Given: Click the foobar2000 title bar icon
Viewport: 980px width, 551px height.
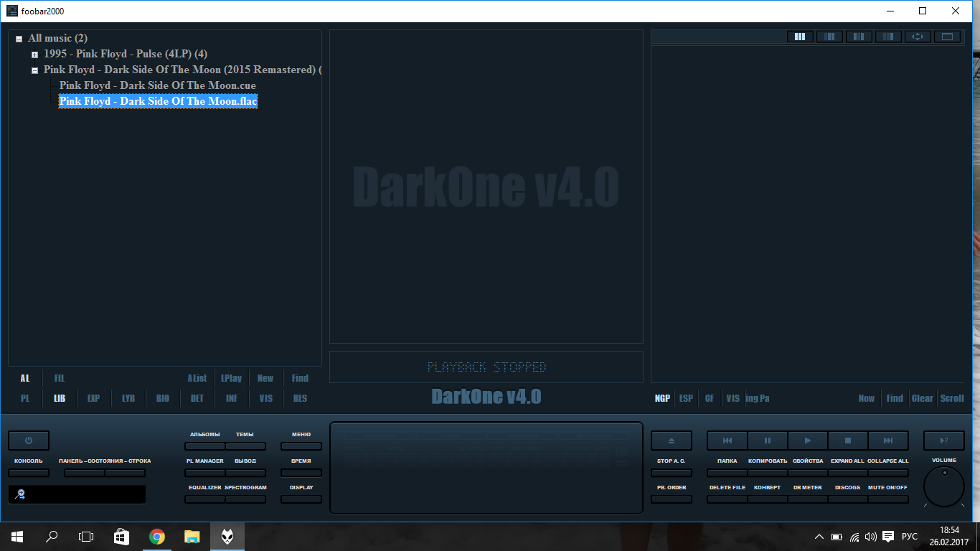Looking at the screenshot, I should (x=12, y=11).
